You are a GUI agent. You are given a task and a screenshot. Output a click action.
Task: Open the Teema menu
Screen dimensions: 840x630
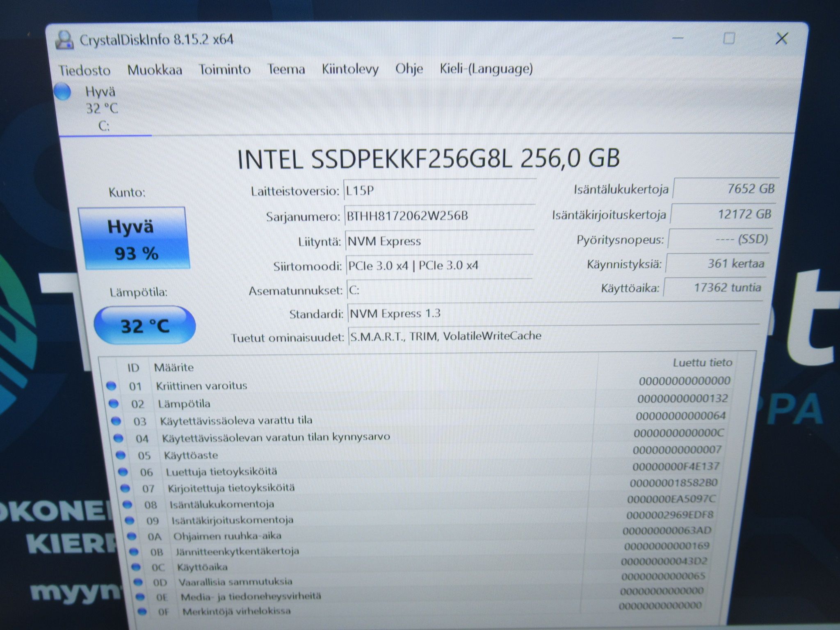[x=286, y=69]
